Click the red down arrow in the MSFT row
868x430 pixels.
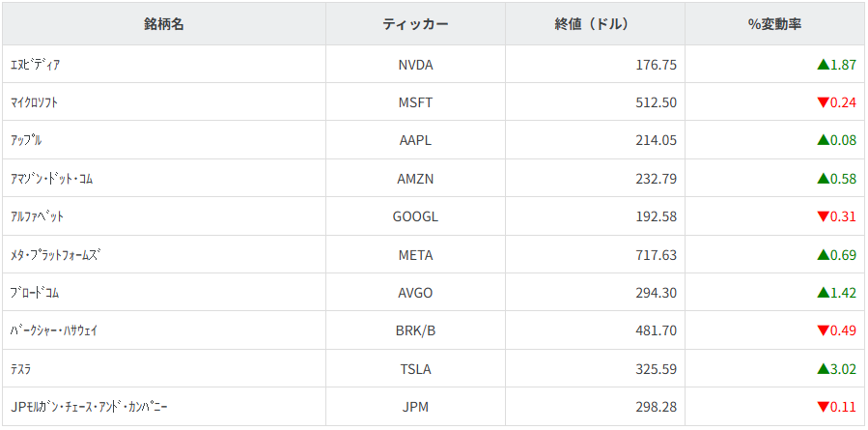pyautogui.click(x=823, y=102)
